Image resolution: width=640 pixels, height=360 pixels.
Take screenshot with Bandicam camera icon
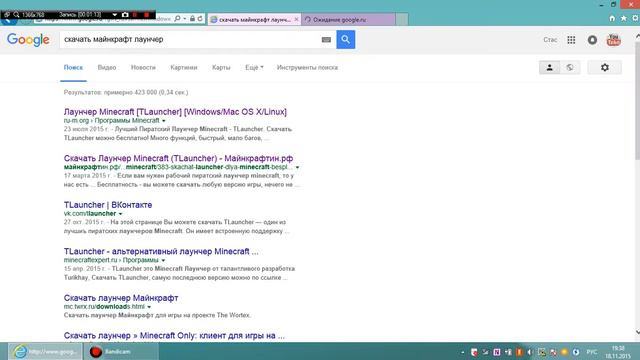[125, 15]
